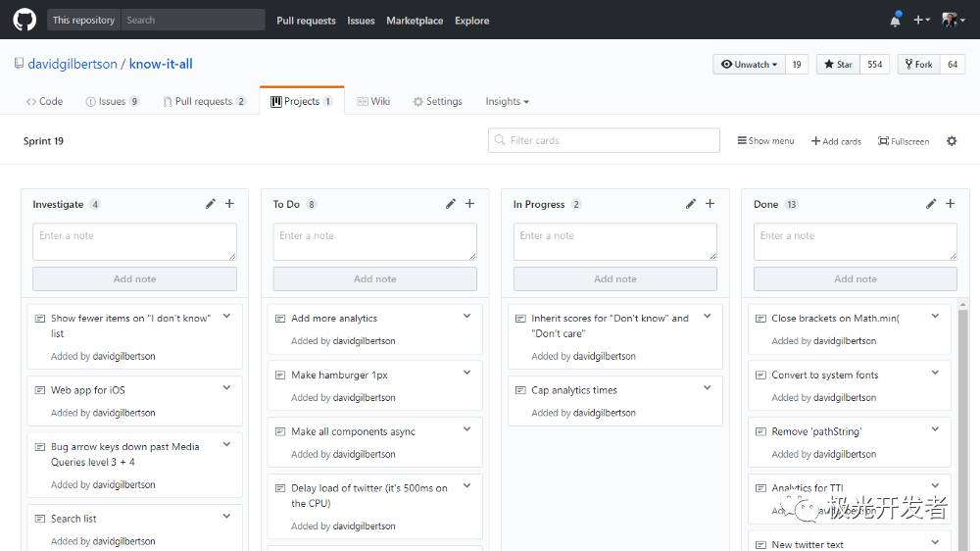Screen dimensions: 980x551
Task: Open Explore in top navigation
Action: [x=472, y=21]
